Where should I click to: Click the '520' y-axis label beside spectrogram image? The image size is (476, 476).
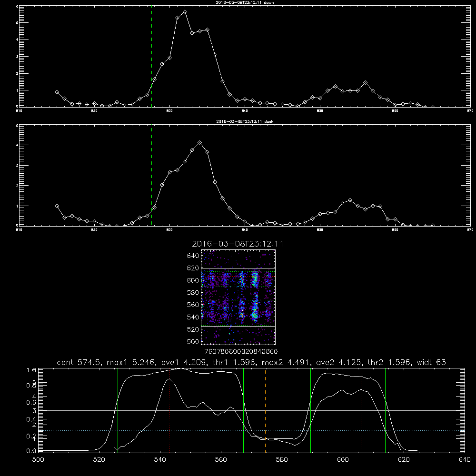pos(193,329)
